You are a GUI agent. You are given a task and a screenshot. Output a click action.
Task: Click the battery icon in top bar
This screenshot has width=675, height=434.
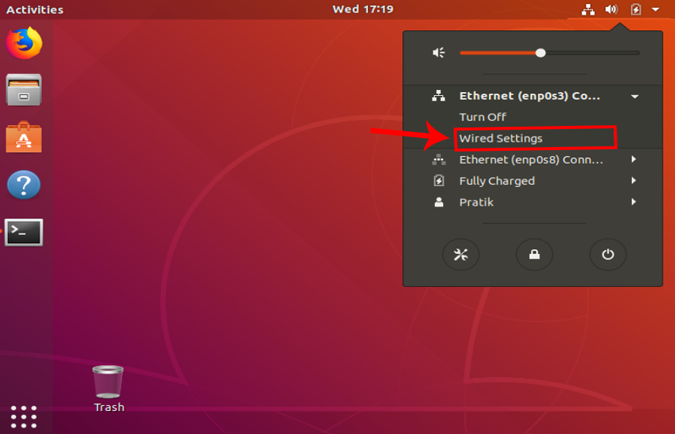tap(636, 9)
